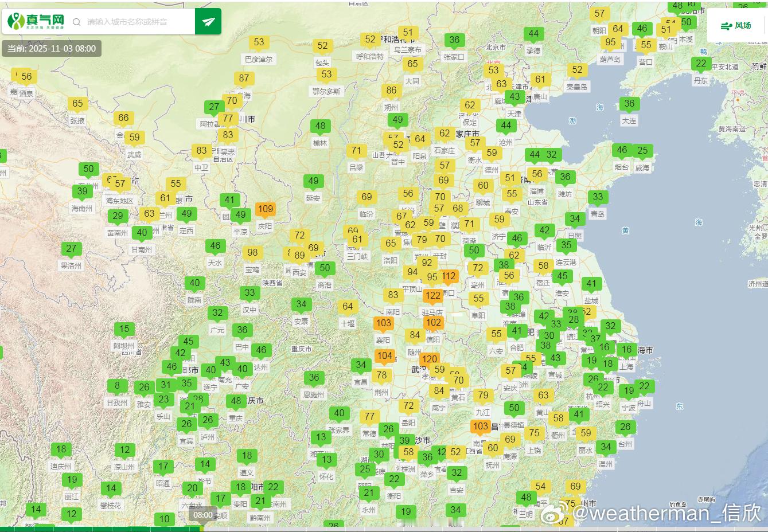This screenshot has width=768, height=532.
Task: Open the green 33 marker at 青岛
Action: tap(598, 197)
